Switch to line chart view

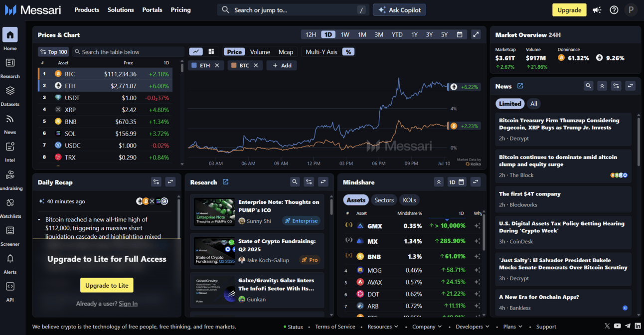click(x=196, y=51)
